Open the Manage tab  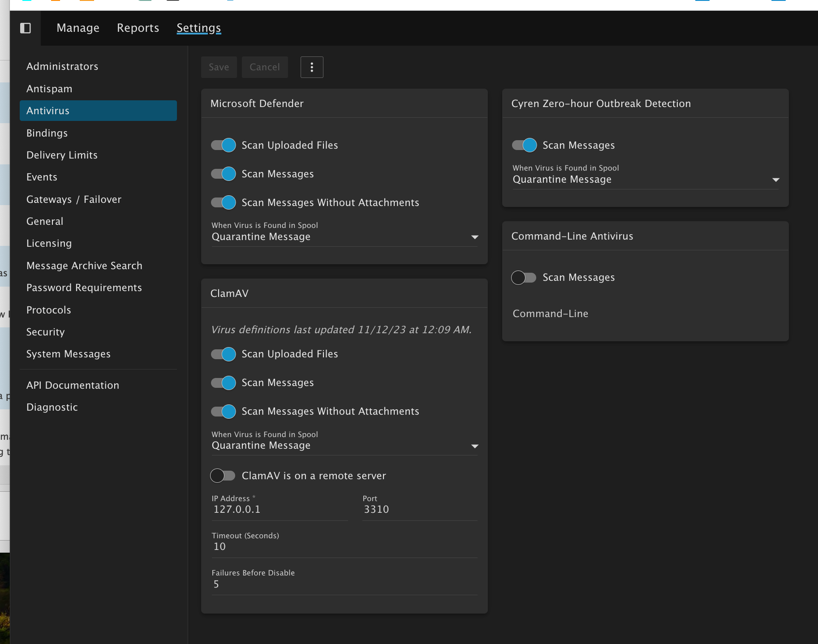tap(78, 28)
